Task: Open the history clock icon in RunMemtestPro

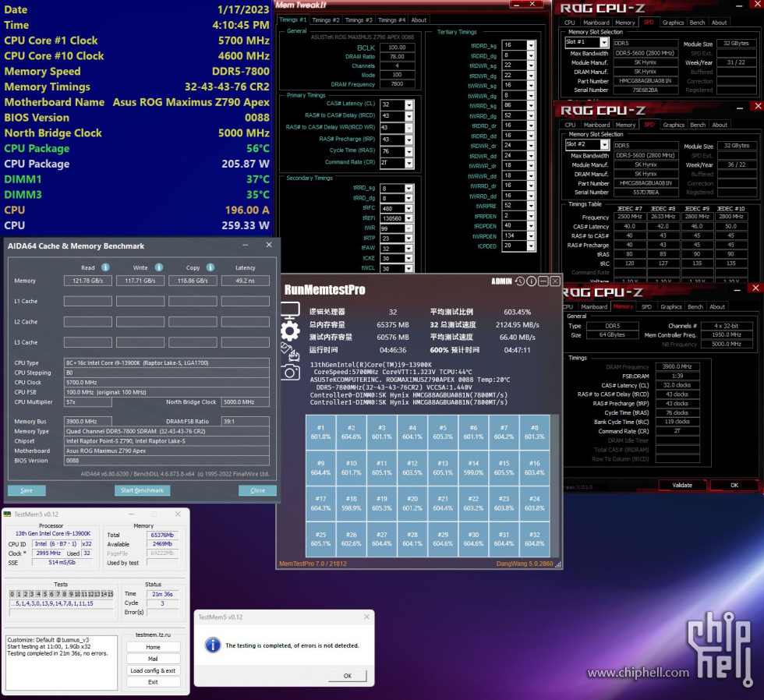Action: coord(520,281)
